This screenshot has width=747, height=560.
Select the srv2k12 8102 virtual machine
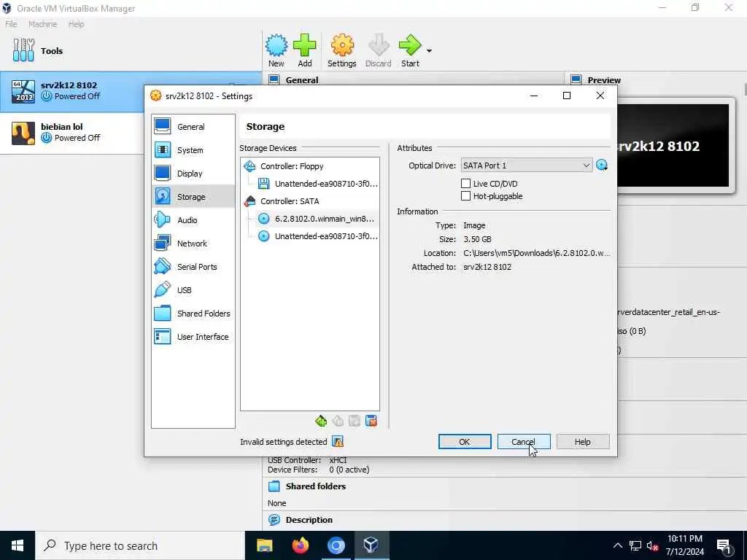tap(72, 91)
